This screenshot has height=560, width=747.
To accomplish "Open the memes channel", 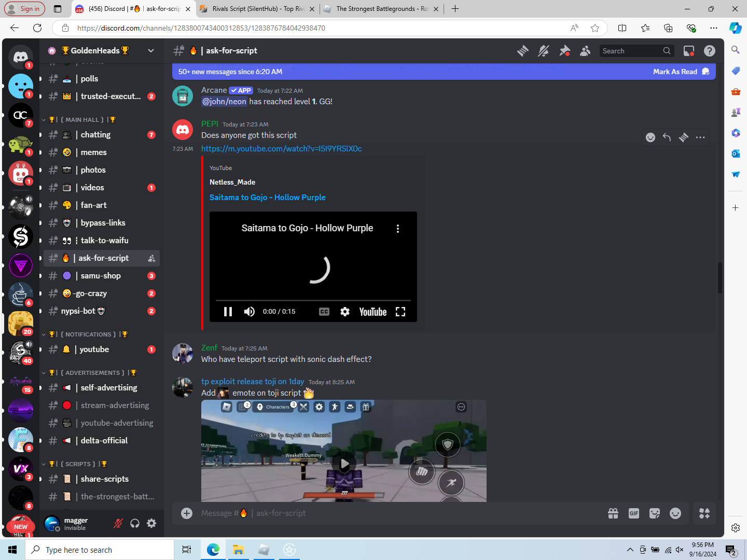I will [102, 152].
